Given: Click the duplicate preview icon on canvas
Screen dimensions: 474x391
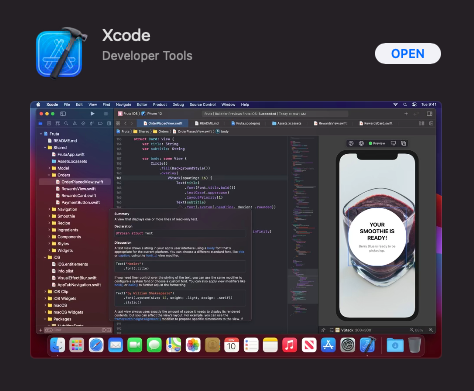Looking at the screenshot, I should click(404, 143).
